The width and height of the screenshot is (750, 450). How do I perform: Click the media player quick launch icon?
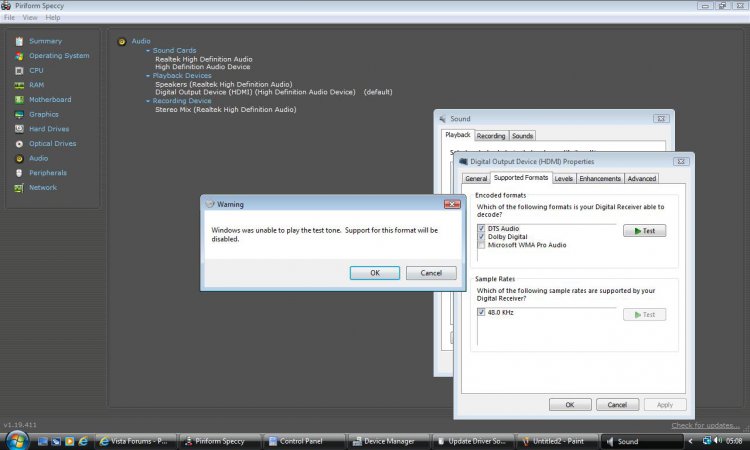tap(70, 441)
